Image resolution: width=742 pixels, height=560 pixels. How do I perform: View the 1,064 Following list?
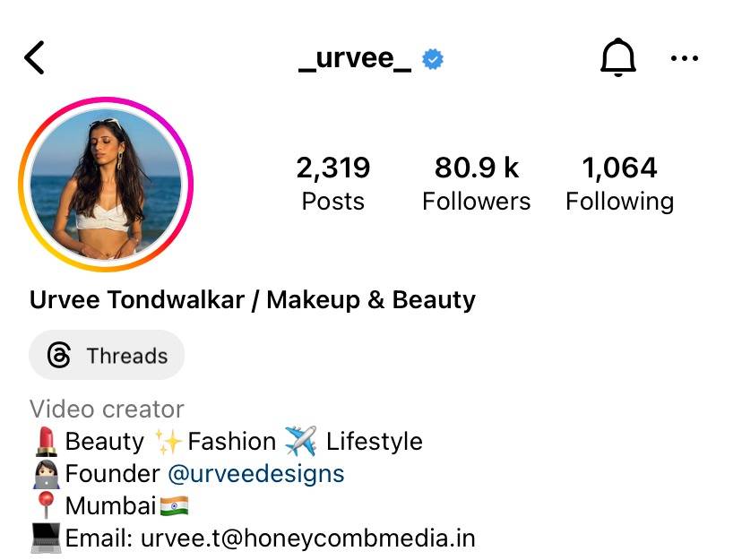[620, 184]
